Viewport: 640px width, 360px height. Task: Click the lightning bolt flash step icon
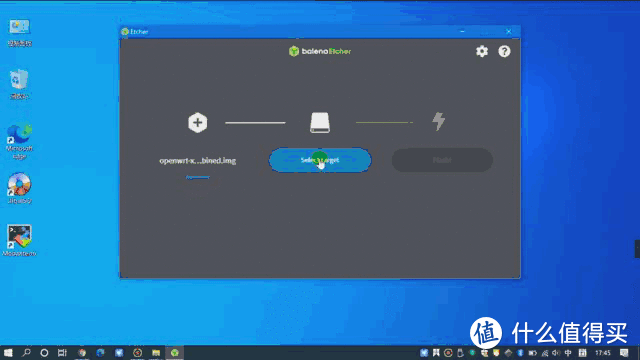[x=439, y=121]
